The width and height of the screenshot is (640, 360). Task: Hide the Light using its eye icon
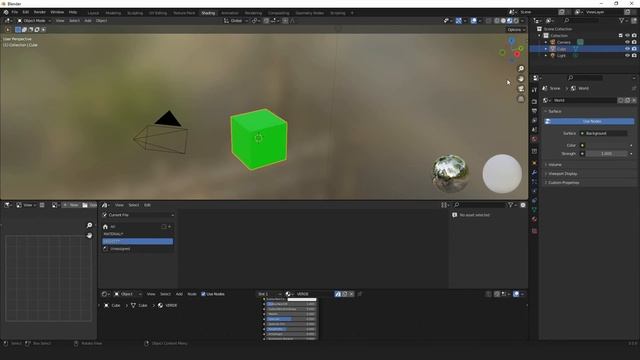point(627,56)
